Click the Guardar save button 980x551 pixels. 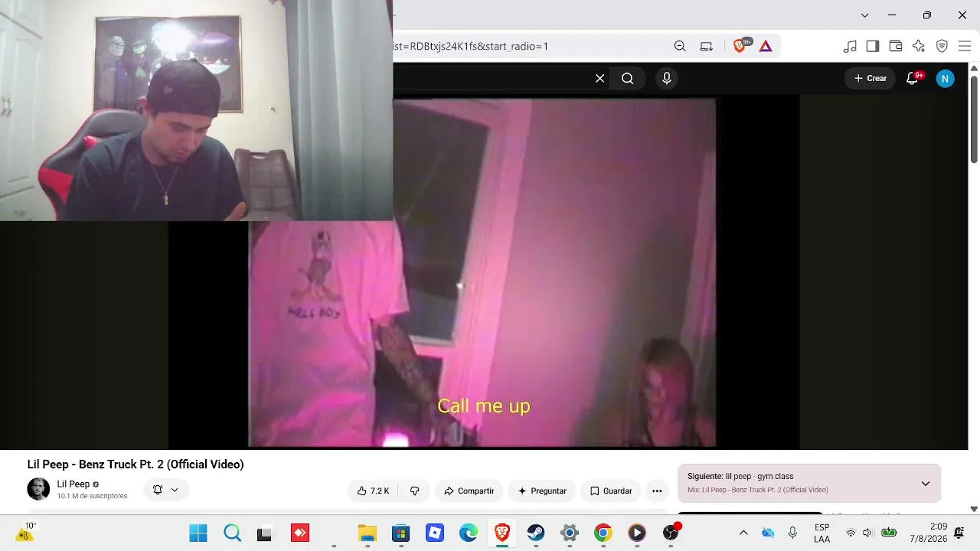point(610,491)
